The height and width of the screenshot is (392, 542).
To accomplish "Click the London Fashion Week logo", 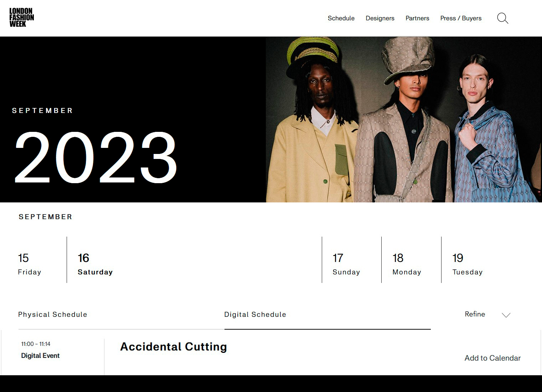I will click(x=21, y=17).
